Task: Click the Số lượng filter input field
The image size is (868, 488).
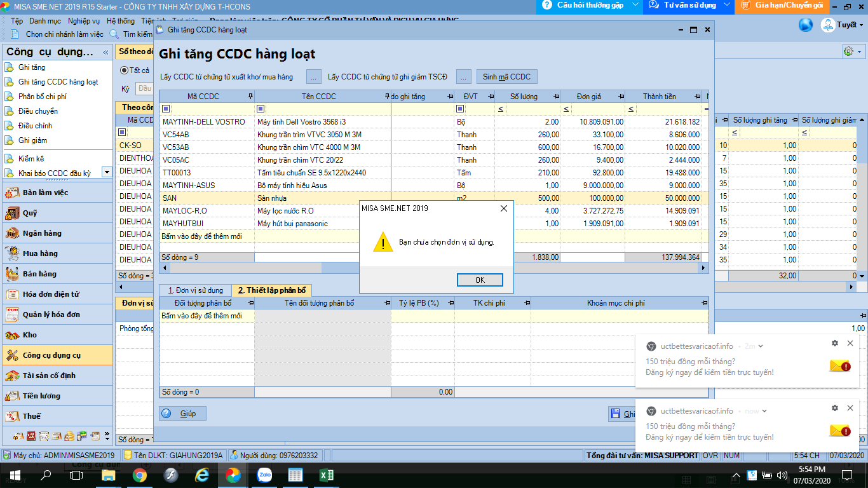Action: [x=532, y=109]
